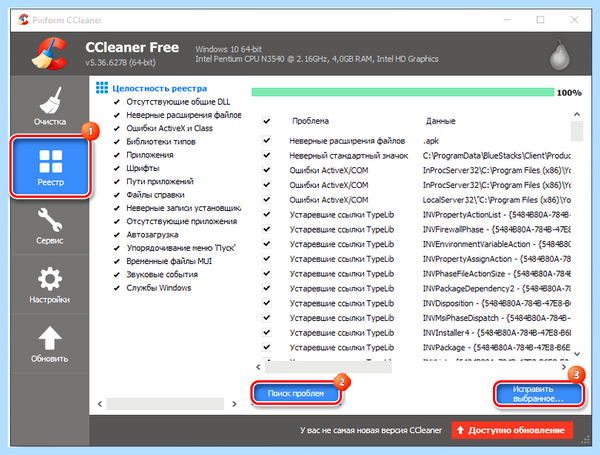
Task: Uncheck INVPackage row checkbox
Action: pos(267,347)
